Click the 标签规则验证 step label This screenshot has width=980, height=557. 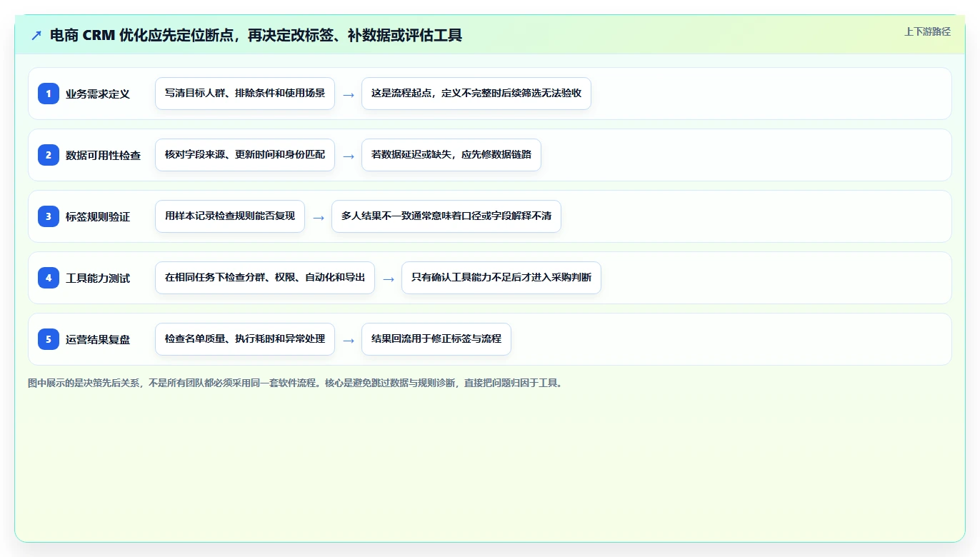click(98, 216)
